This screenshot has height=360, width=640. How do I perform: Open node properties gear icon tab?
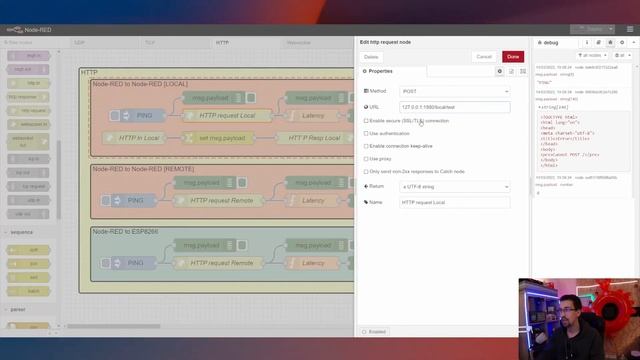(500, 71)
